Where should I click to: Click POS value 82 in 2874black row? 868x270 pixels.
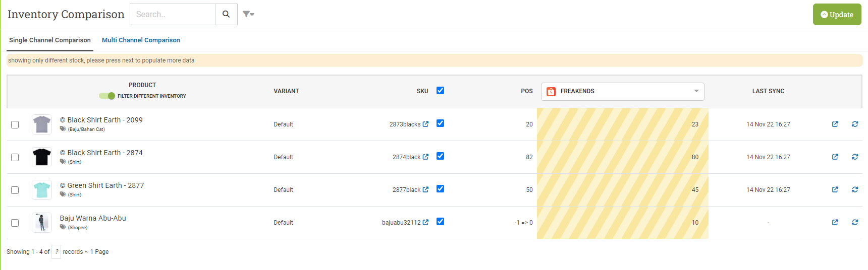click(529, 157)
